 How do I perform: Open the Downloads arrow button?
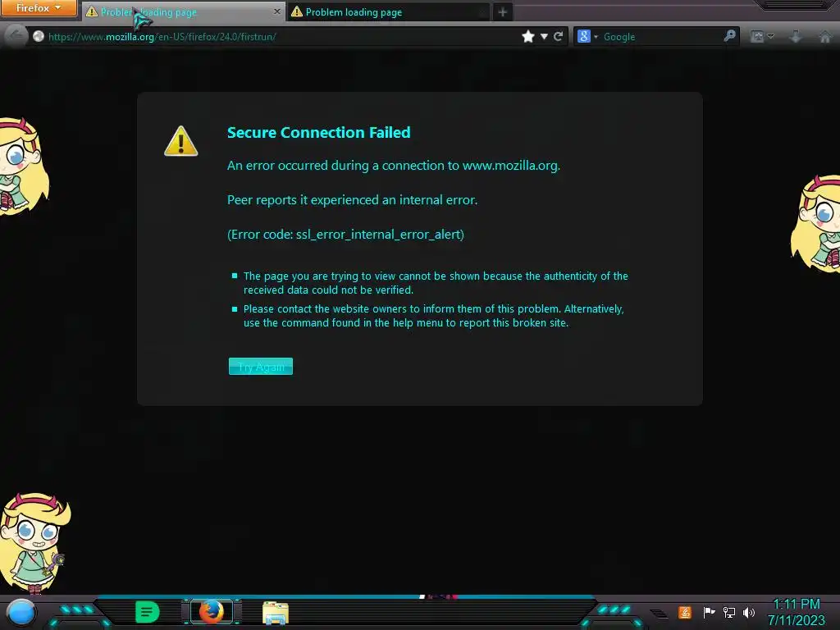coord(796,36)
